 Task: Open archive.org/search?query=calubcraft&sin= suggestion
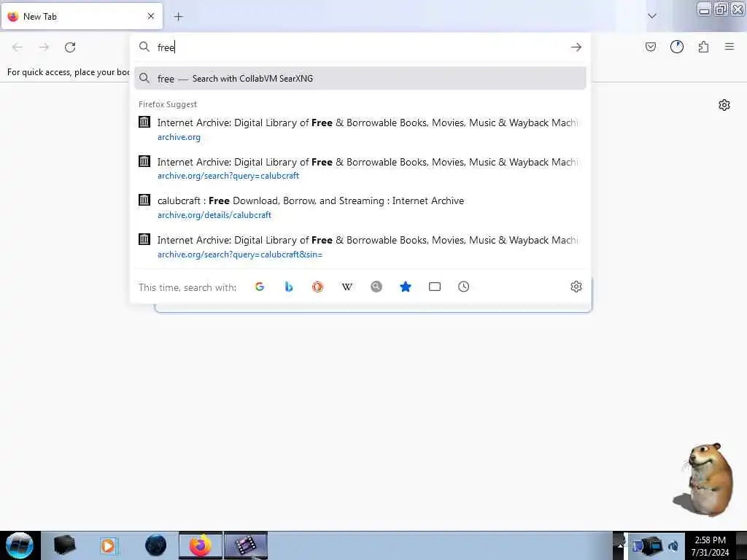[360, 246]
